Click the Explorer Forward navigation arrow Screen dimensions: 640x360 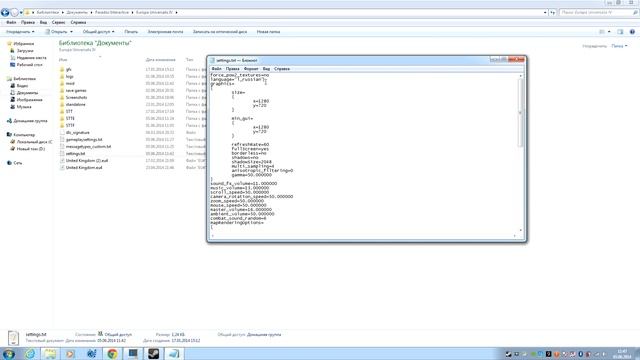pos(14,13)
